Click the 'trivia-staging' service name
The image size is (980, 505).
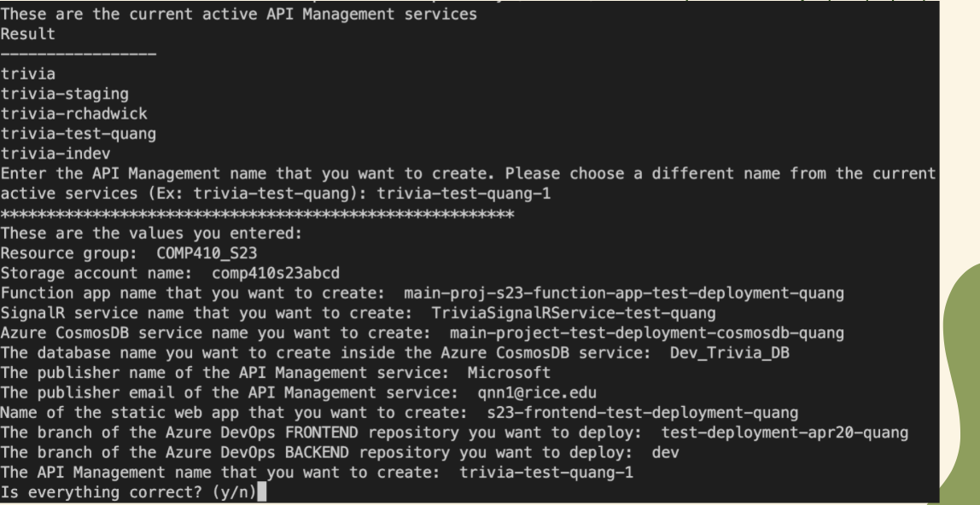point(64,94)
